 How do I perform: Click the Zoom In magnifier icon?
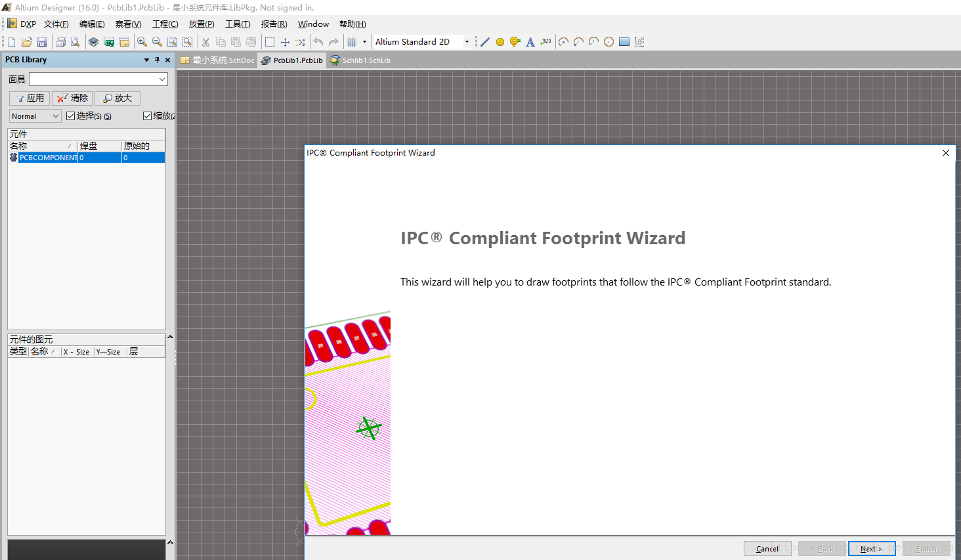142,42
